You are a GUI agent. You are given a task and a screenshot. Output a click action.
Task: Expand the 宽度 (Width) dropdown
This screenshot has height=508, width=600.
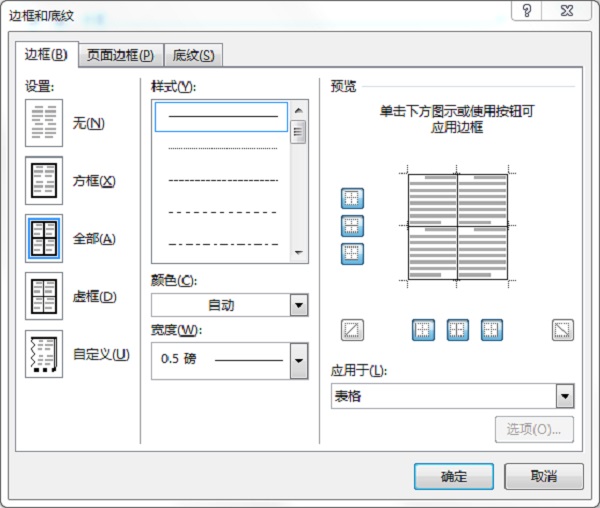click(298, 360)
